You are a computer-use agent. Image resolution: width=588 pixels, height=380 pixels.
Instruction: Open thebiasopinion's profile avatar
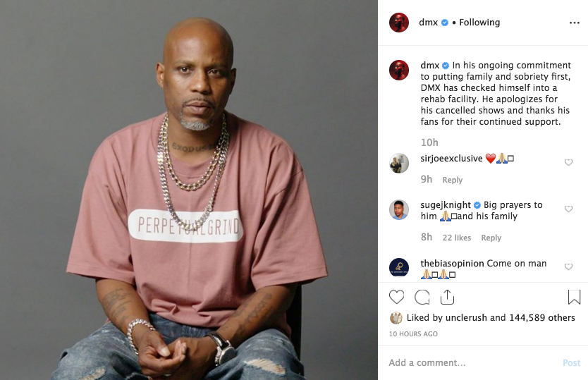point(399,267)
